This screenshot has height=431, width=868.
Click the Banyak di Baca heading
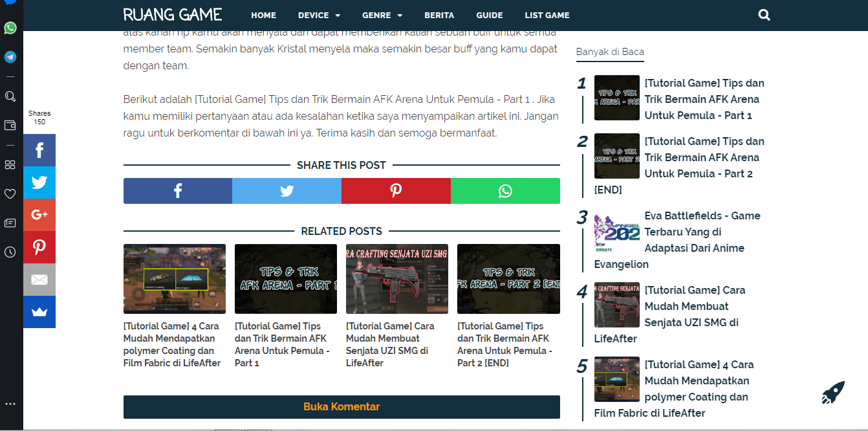click(610, 52)
